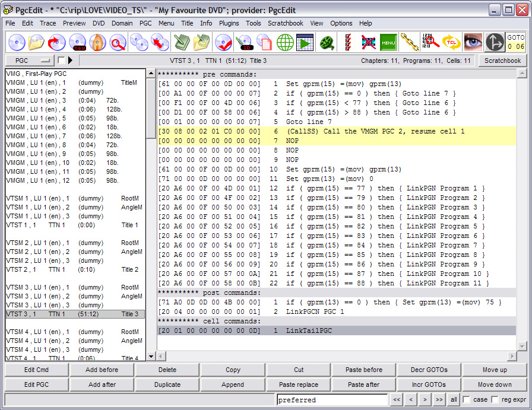Open the Scratchbook menu
The height and width of the screenshot is (410, 532).
(286, 23)
